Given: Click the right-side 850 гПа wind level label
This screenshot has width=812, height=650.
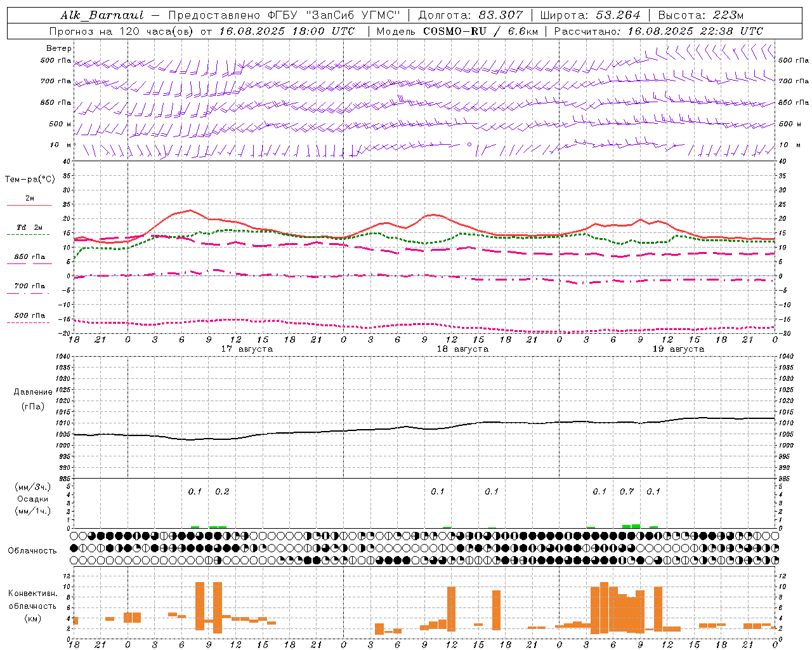Looking at the screenshot, I should click(794, 103).
